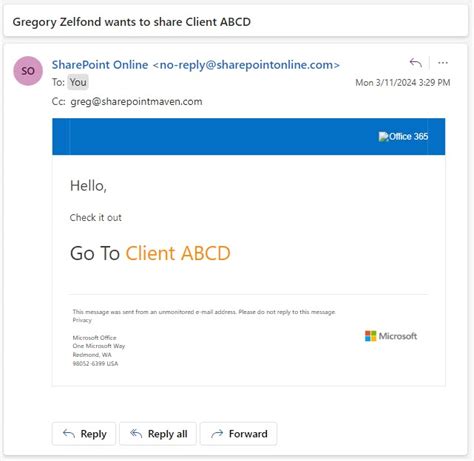Viewport: 474px width, 461px height.
Task: Click the You recipient chip
Action: [78, 82]
